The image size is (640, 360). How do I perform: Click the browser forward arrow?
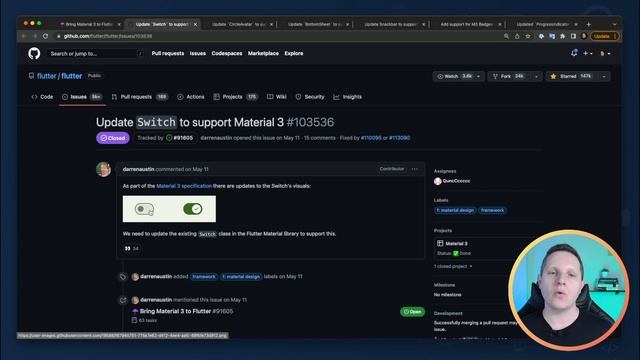(x=34, y=36)
